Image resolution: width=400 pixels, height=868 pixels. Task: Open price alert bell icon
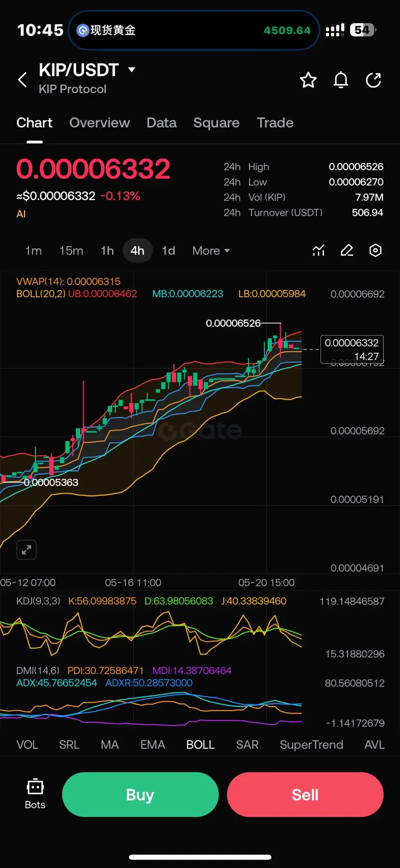tap(341, 80)
